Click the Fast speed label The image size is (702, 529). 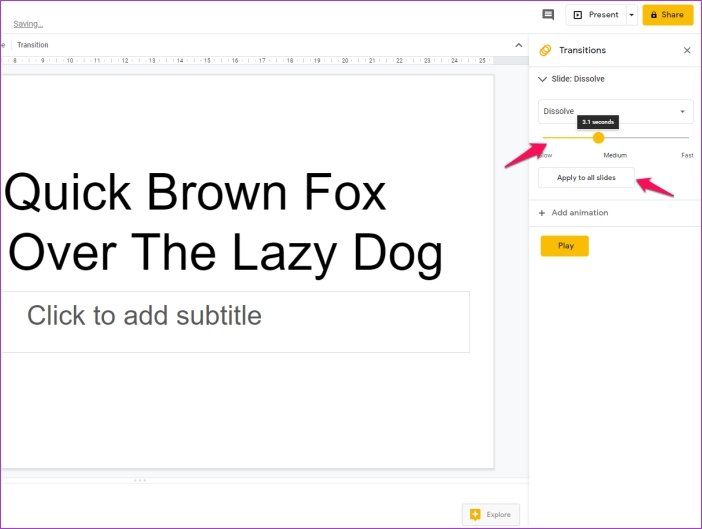[687, 155]
